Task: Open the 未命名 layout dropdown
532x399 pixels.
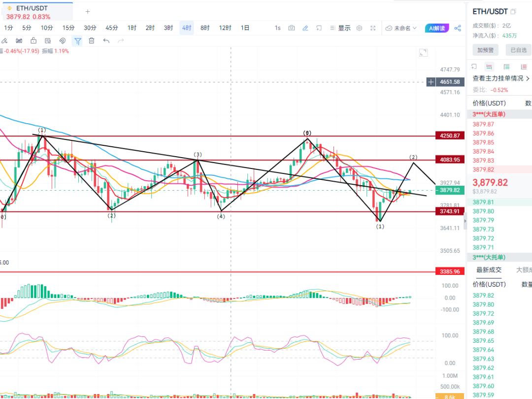Action: click(401, 28)
